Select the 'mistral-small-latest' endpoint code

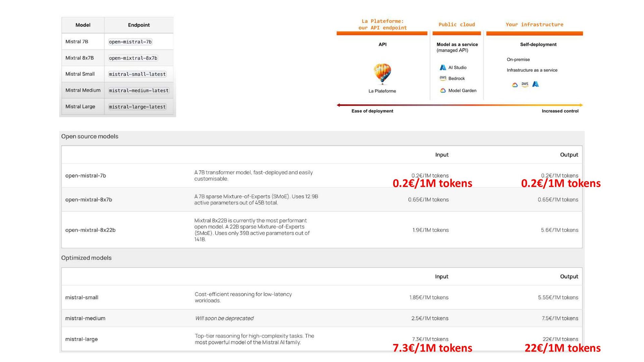(138, 74)
